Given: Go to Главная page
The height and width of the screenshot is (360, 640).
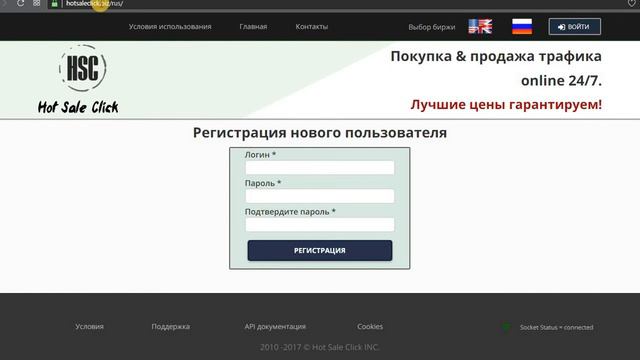Looking at the screenshot, I should 253,27.
